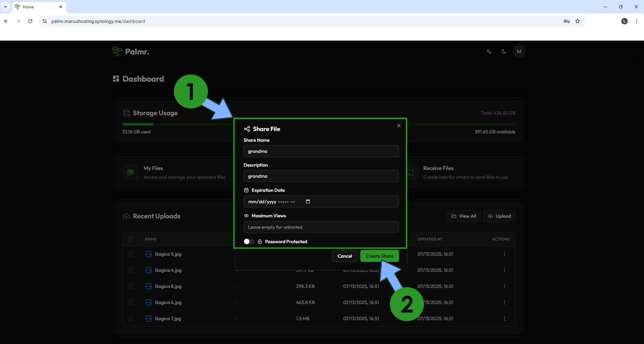Select all files header checkbox

click(x=131, y=239)
